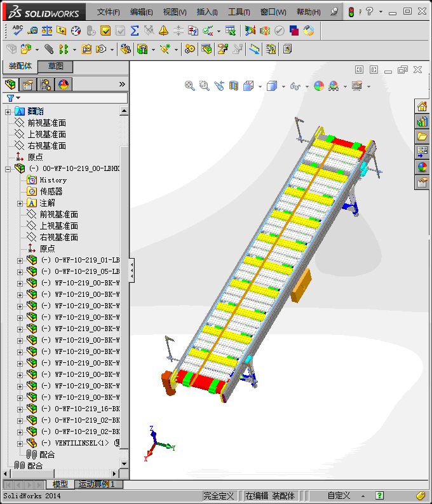Collapse the 00-WF-10-219_00-LBHK assembly node
This screenshot has width=432, height=504.
tap(8, 169)
